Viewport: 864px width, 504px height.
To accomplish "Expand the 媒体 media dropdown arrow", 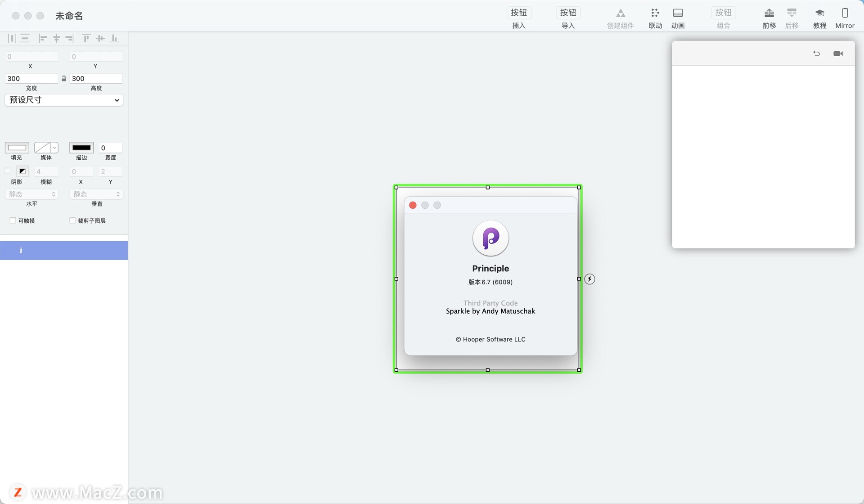I will pyautogui.click(x=54, y=148).
